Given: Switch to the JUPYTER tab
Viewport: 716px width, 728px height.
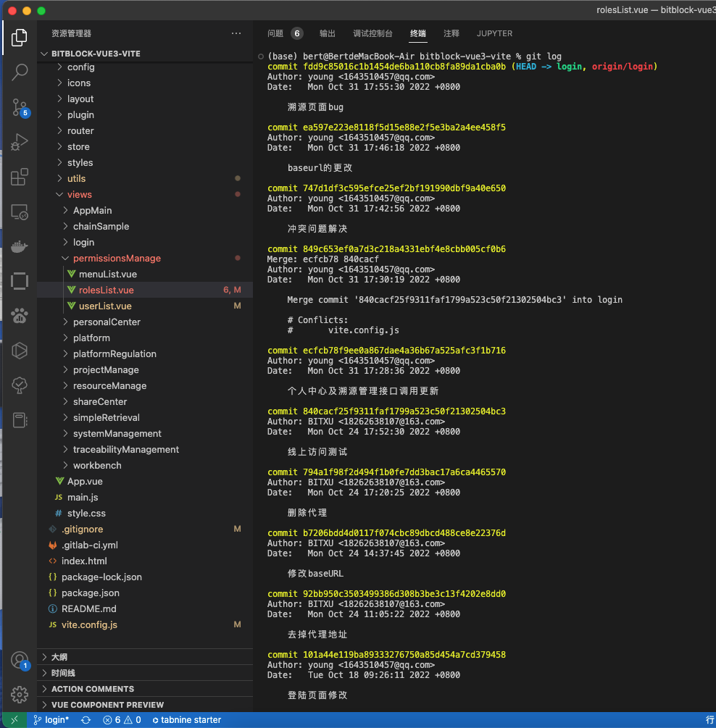Looking at the screenshot, I should [x=494, y=33].
